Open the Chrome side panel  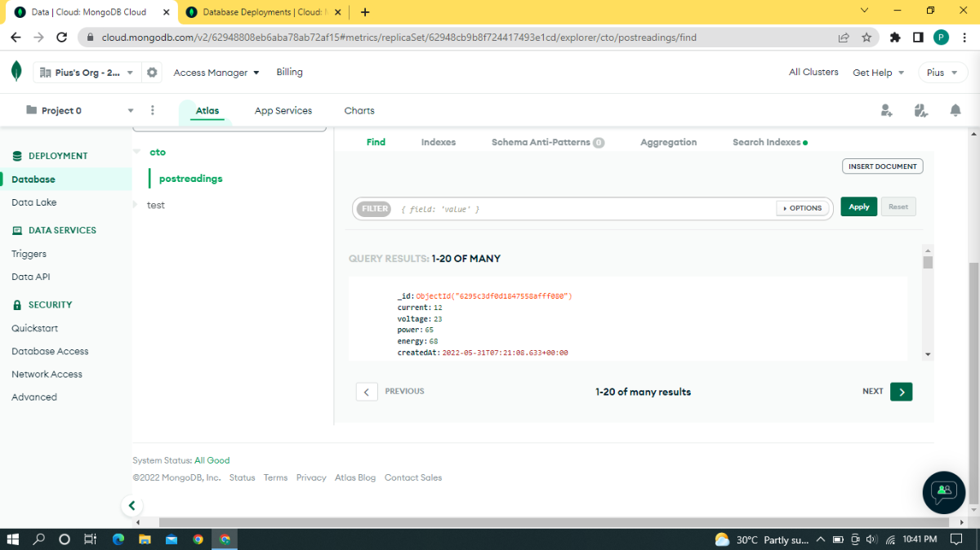[918, 38]
